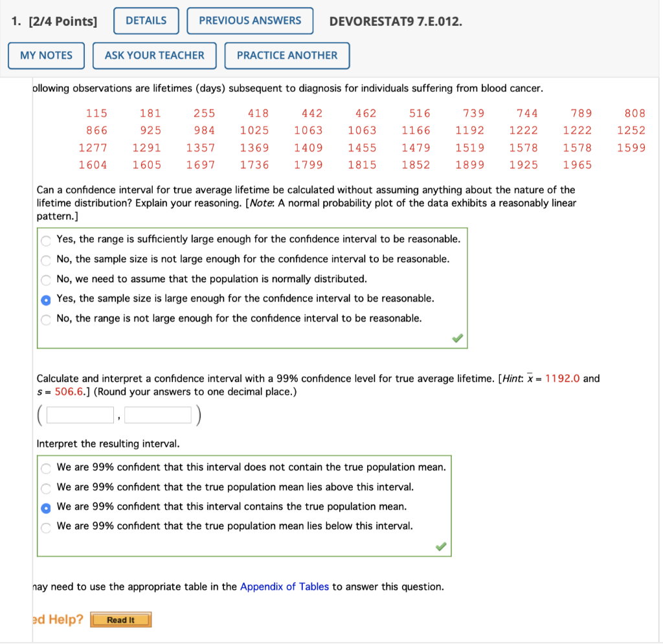The image size is (663, 644).
Task: Select 'true population mean lies below this interval'
Action: [x=46, y=528]
